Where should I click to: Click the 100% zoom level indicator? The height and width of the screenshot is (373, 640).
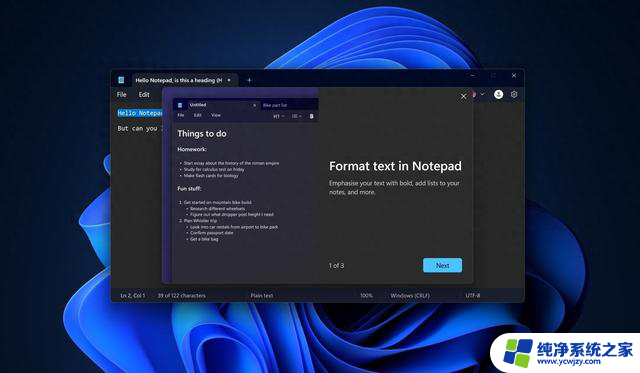tap(366, 295)
